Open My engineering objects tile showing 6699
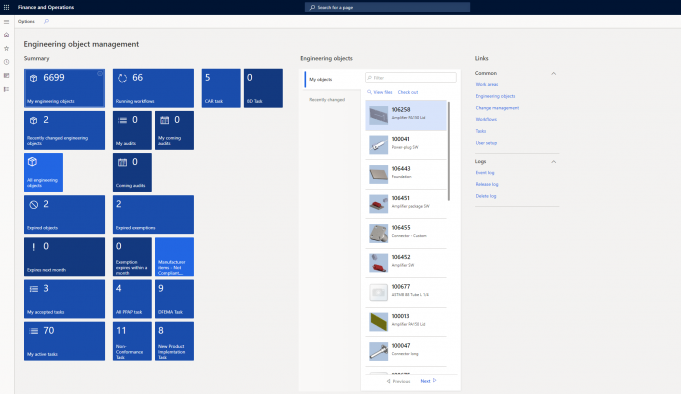Viewport: 681px width, 394px height. pyautogui.click(x=64, y=88)
